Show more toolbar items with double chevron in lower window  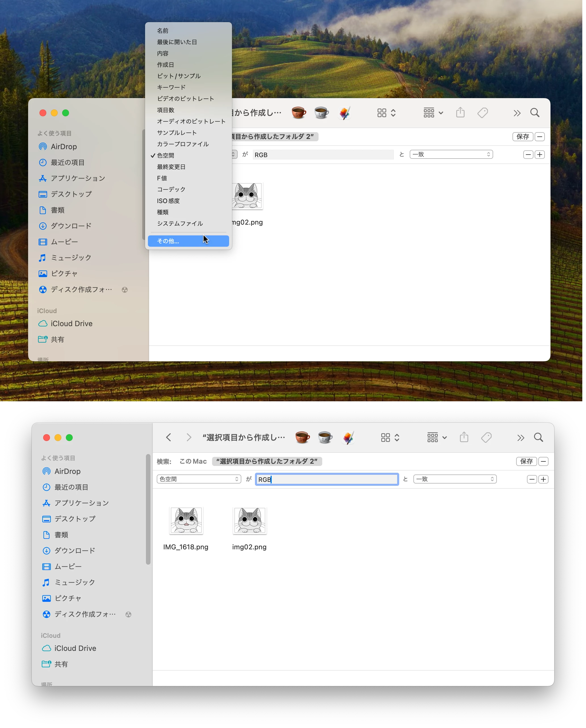520,438
